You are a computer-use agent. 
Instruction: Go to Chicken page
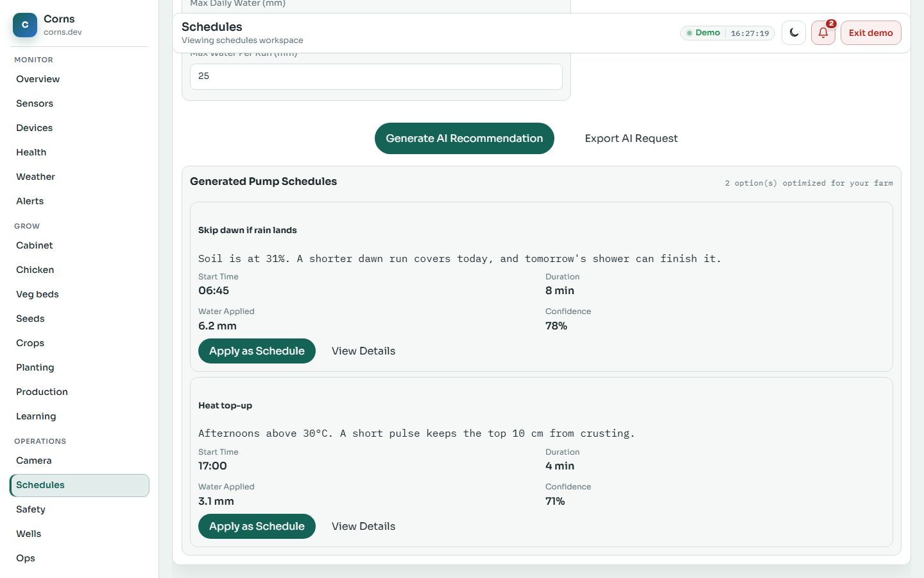pos(80,270)
